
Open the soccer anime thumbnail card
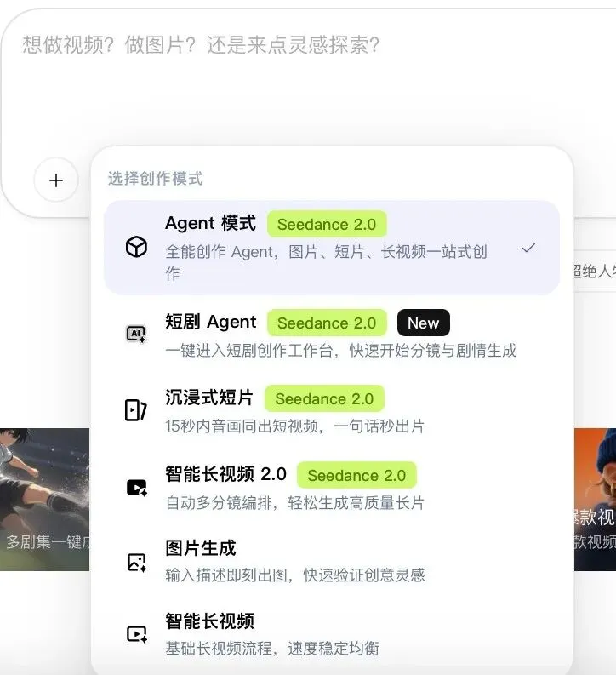click(x=45, y=500)
